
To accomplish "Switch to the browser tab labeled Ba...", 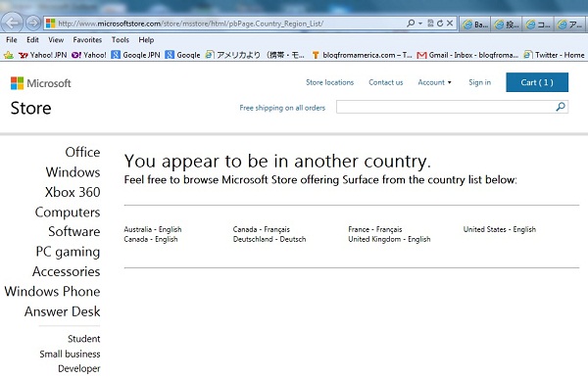I will (x=475, y=24).
